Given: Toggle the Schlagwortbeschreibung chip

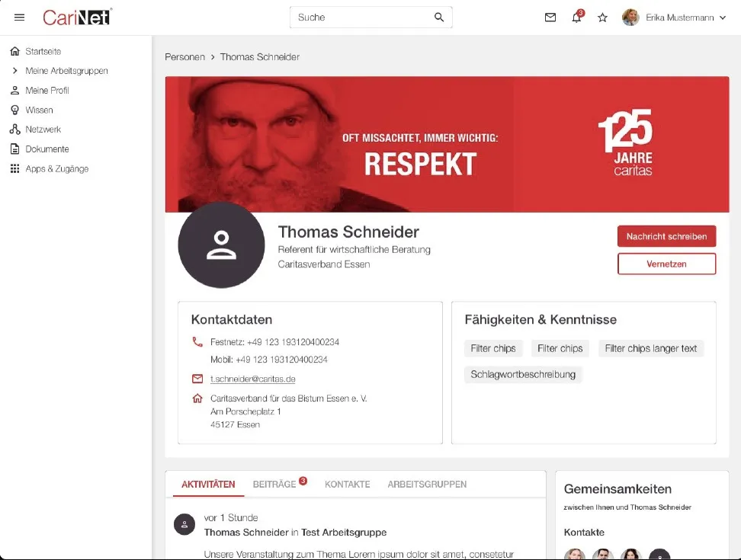Looking at the screenshot, I should pos(523,374).
